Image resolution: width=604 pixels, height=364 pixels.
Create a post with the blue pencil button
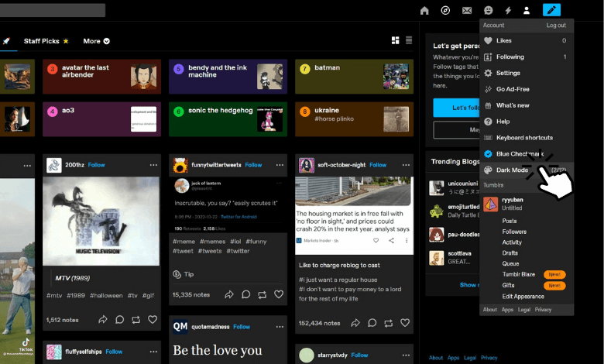click(x=551, y=10)
